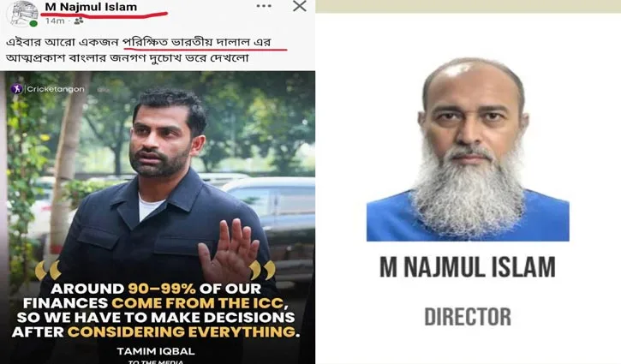Click the 14m post timestamp
The height and width of the screenshot is (364, 621).
[x=55, y=21]
